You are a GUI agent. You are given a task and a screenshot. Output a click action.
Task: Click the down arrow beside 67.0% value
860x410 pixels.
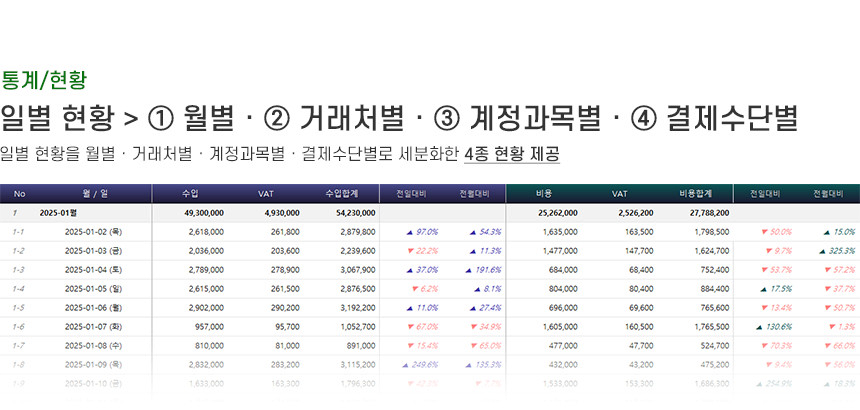pyautogui.click(x=409, y=326)
